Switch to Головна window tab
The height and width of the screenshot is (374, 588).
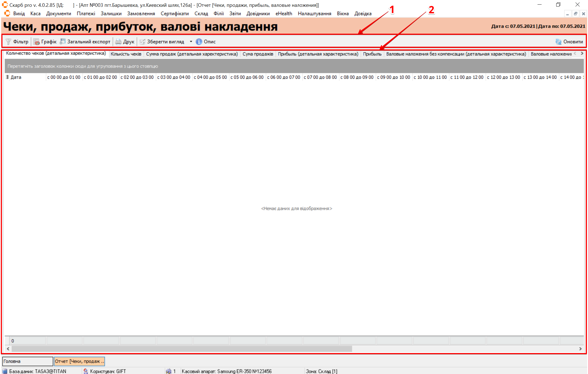pyautogui.click(x=27, y=361)
